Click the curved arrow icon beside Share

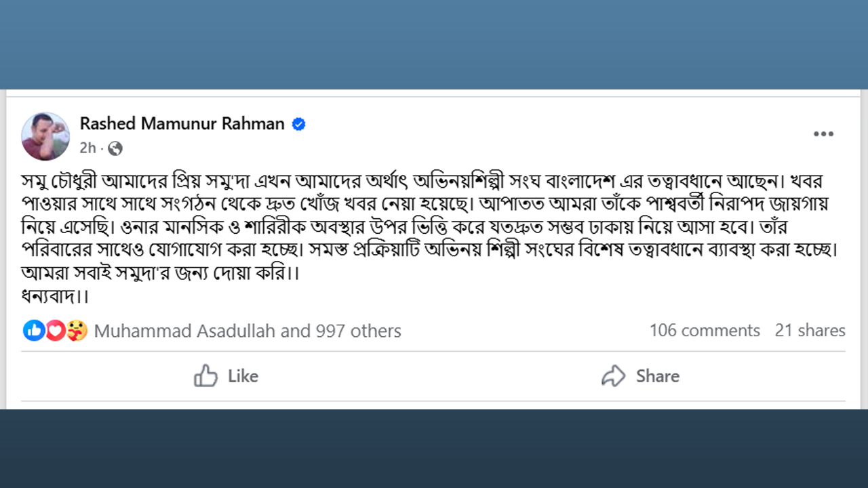tap(613, 375)
